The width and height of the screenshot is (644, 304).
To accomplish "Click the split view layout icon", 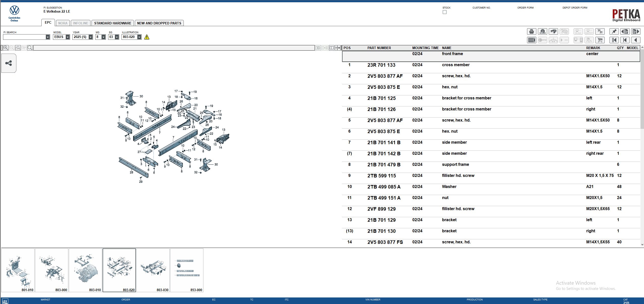I will click(332, 48).
